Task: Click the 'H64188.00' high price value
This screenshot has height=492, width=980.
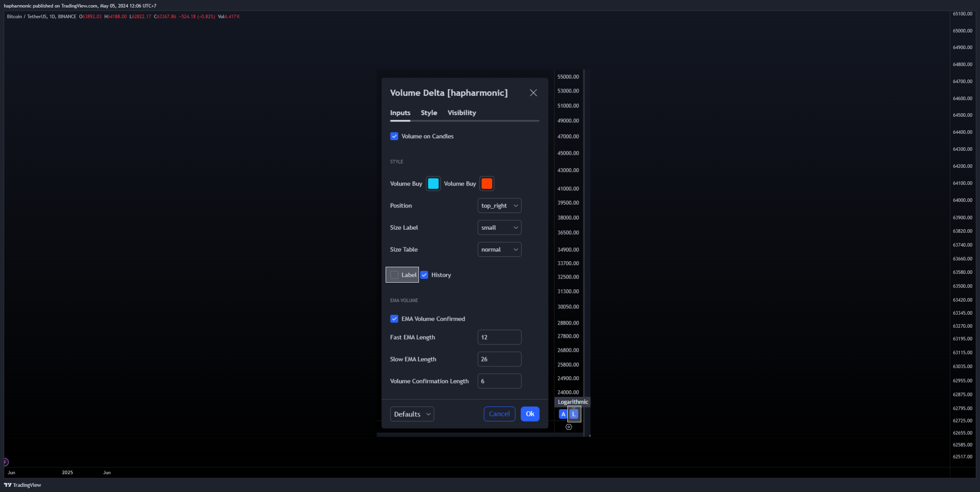Action: coord(116,17)
